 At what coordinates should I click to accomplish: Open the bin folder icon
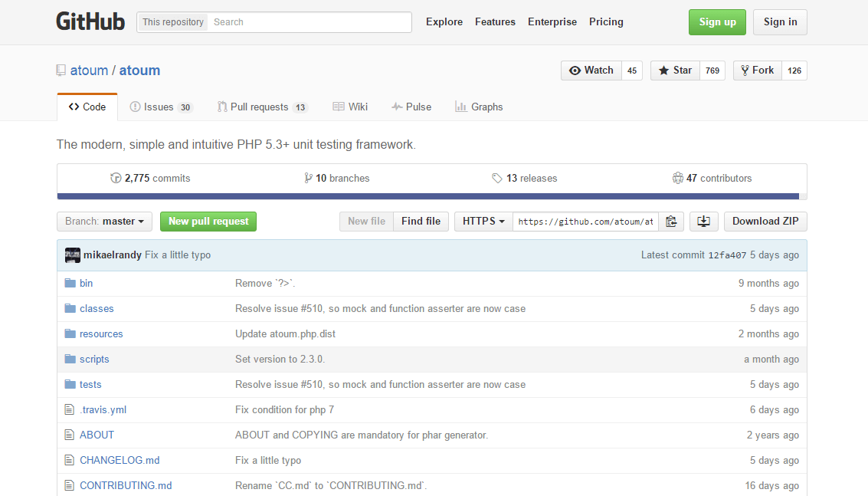click(70, 283)
